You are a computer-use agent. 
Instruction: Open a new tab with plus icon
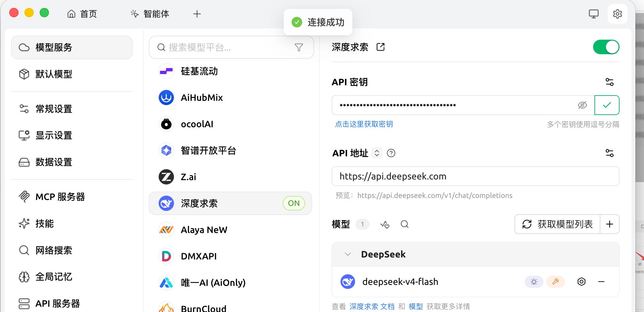click(197, 14)
